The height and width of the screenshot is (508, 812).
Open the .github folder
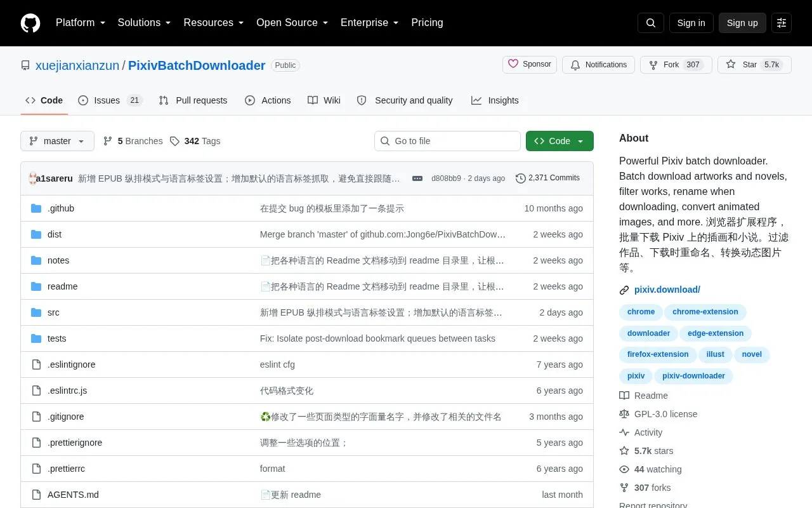61,208
